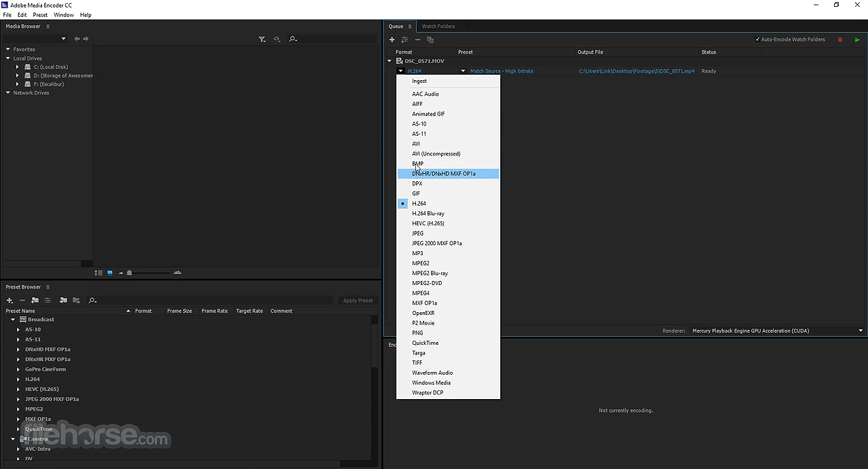Switch Media Browser to list view
Viewport: 868px width, 469px height.
[98, 273]
